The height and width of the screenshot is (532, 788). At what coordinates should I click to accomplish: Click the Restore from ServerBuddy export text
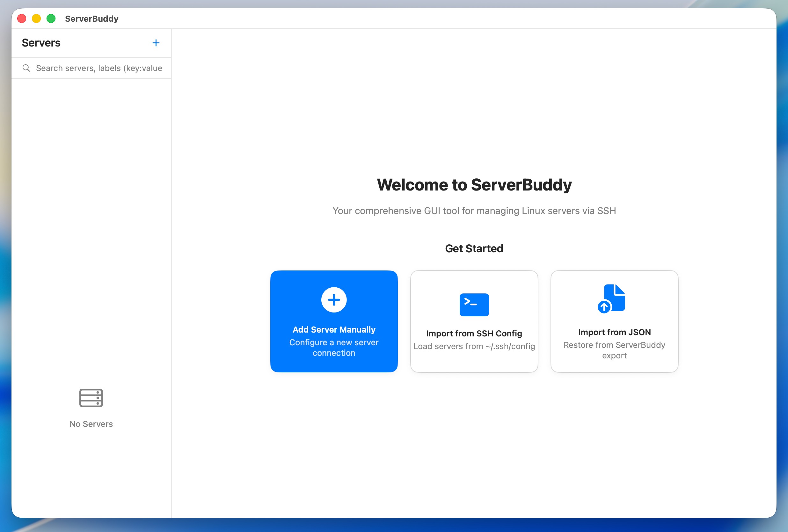[614, 350]
